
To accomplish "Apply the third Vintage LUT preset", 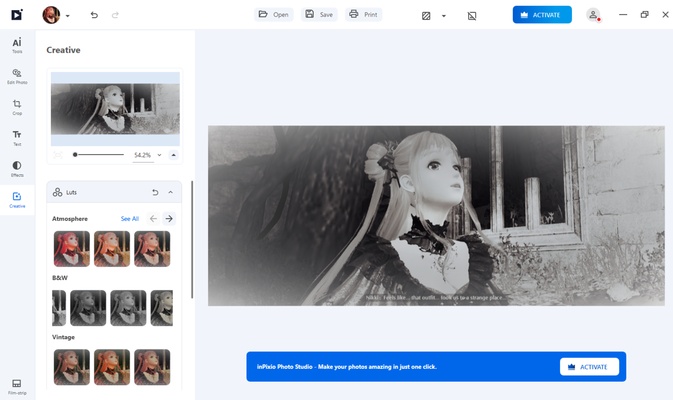I will (152, 367).
